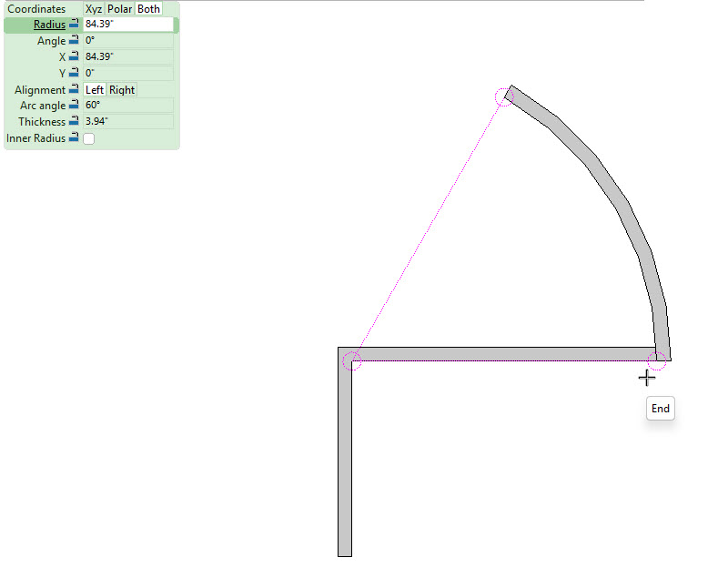Toggle the lock icon beside Angle
The image size is (728, 588).
[x=74, y=40]
